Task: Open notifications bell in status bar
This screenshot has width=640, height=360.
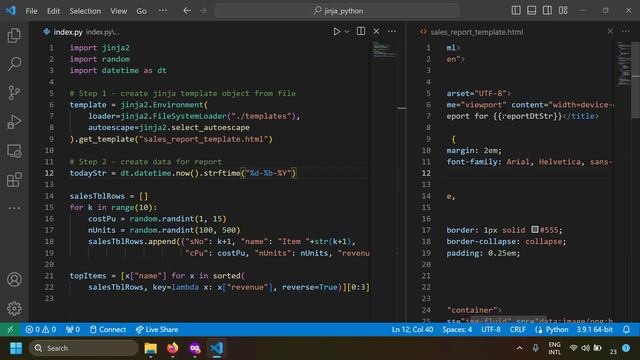Action: tap(626, 329)
